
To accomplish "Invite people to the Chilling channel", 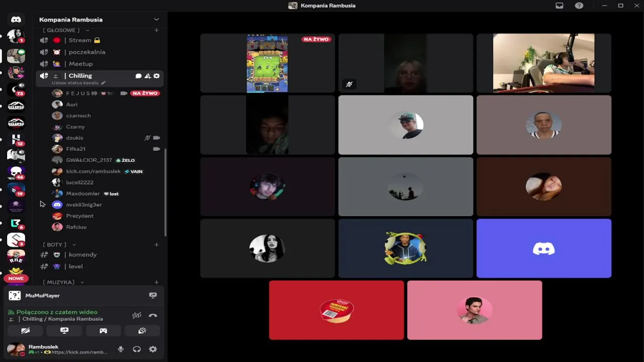I will pyautogui.click(x=147, y=76).
